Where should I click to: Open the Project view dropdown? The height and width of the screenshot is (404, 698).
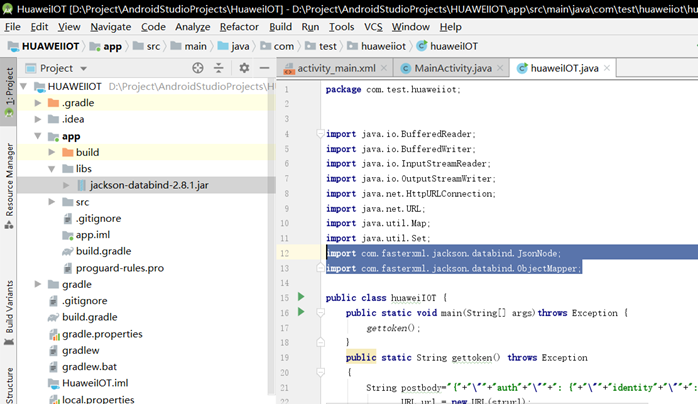(x=83, y=69)
